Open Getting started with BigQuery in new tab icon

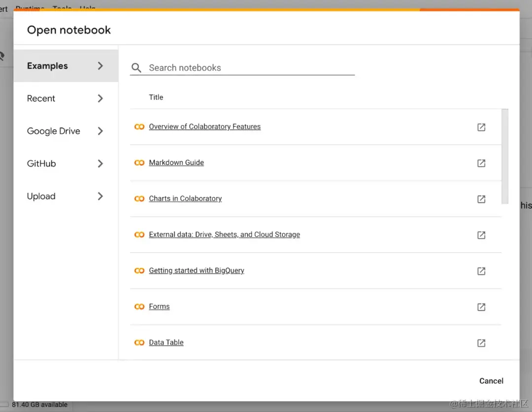pos(481,271)
